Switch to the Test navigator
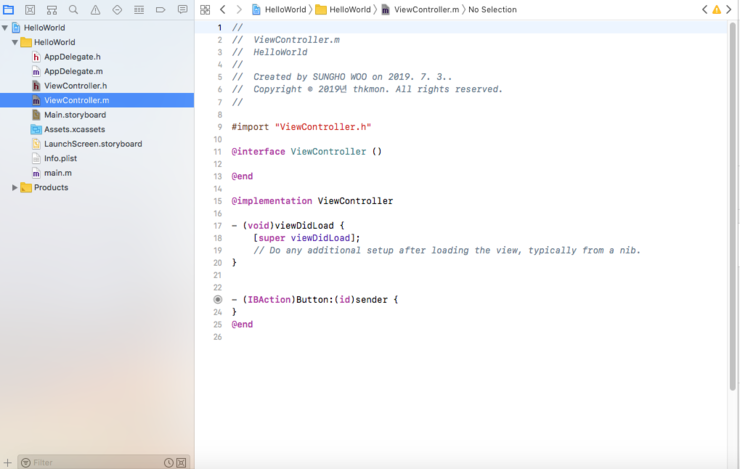Image resolution: width=740 pixels, height=469 pixels. pos(117,9)
